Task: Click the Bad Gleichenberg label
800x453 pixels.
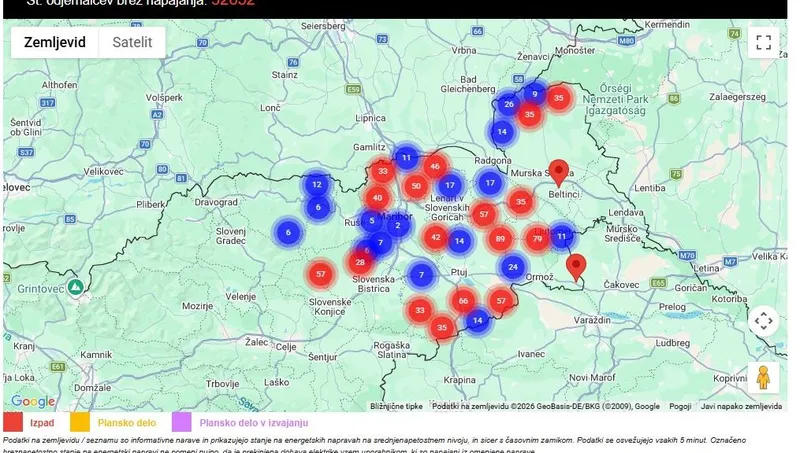Action: click(x=468, y=84)
